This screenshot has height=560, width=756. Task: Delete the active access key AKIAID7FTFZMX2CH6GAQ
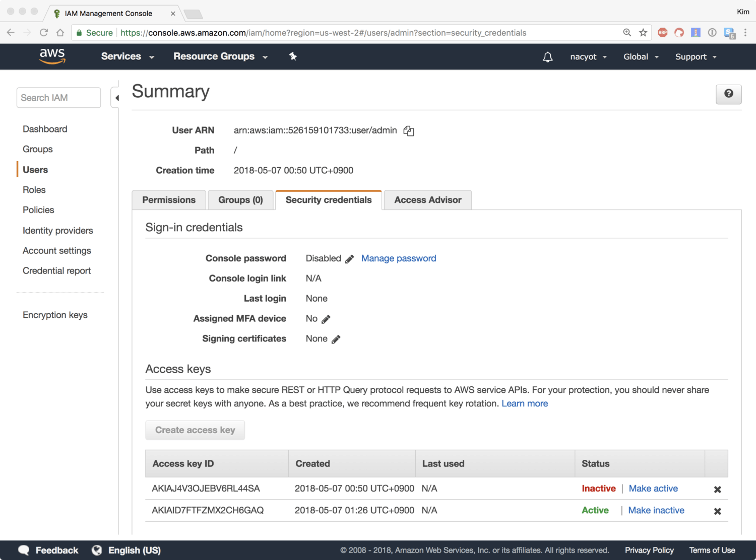(x=717, y=511)
